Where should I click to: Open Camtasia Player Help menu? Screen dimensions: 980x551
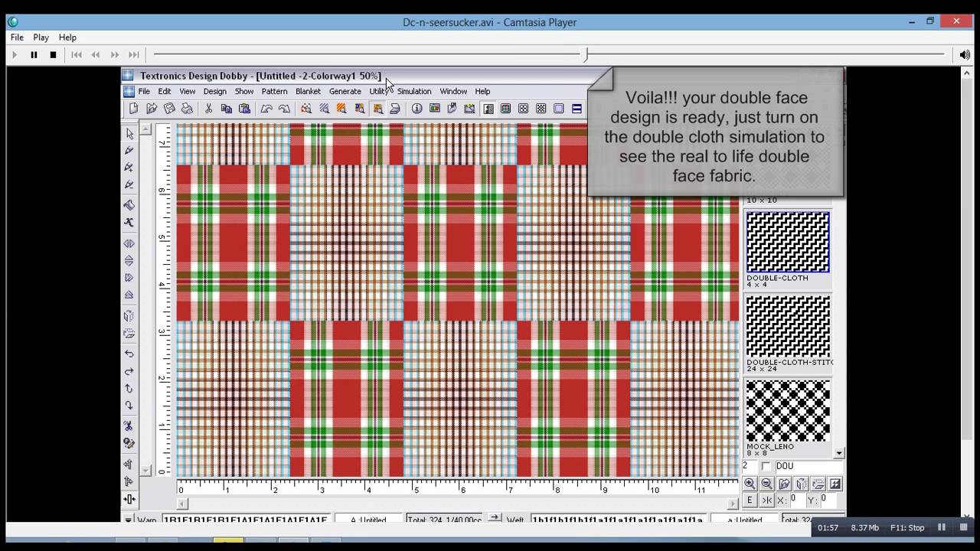click(67, 37)
